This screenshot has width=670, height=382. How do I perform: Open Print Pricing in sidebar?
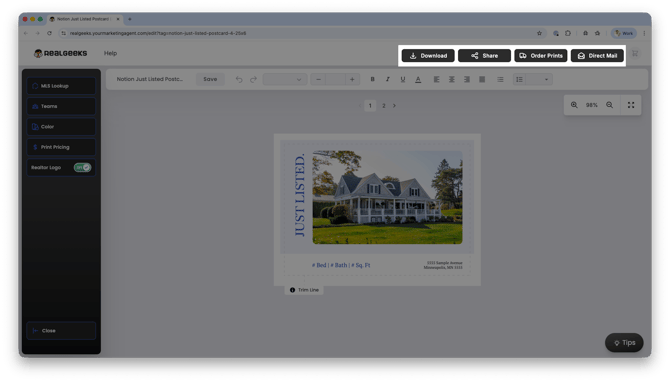(x=61, y=147)
